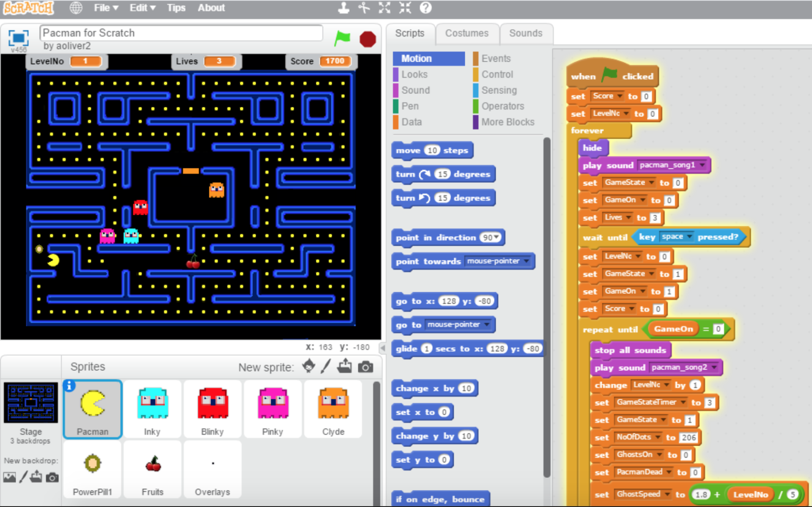Open the key space pressed dropdown
The height and width of the screenshot is (507, 812).
(690, 236)
